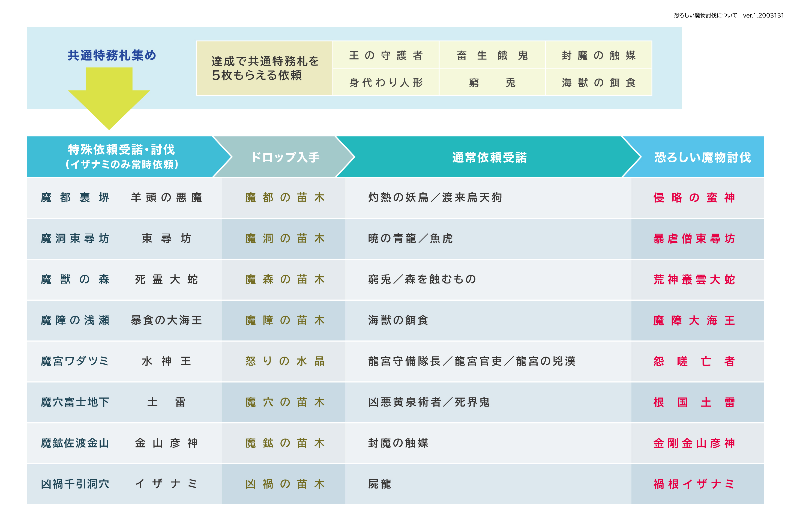Click the 共通特務札集め heading
This screenshot has width=791, height=532.
tap(112, 55)
